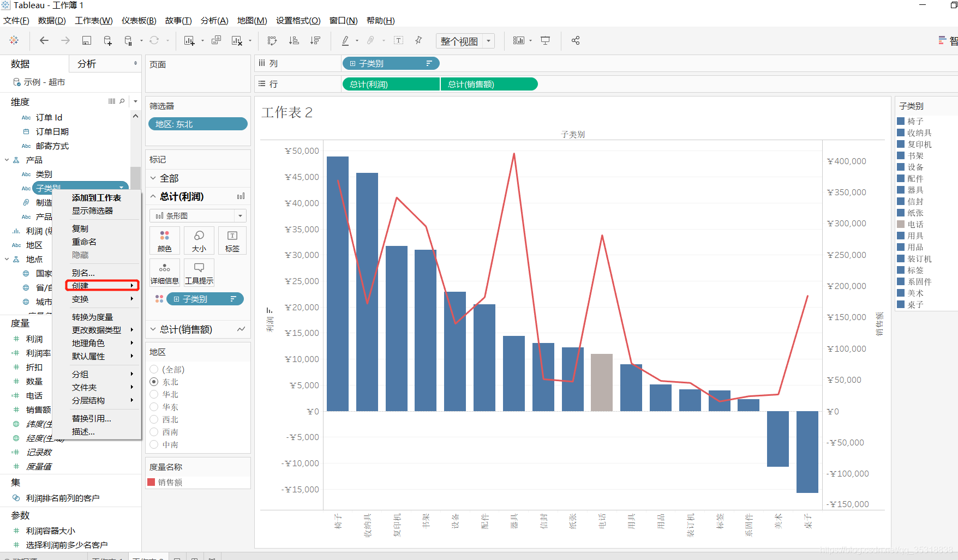The height and width of the screenshot is (560, 958).
Task: Open the Color mark card
Action: coord(165,241)
